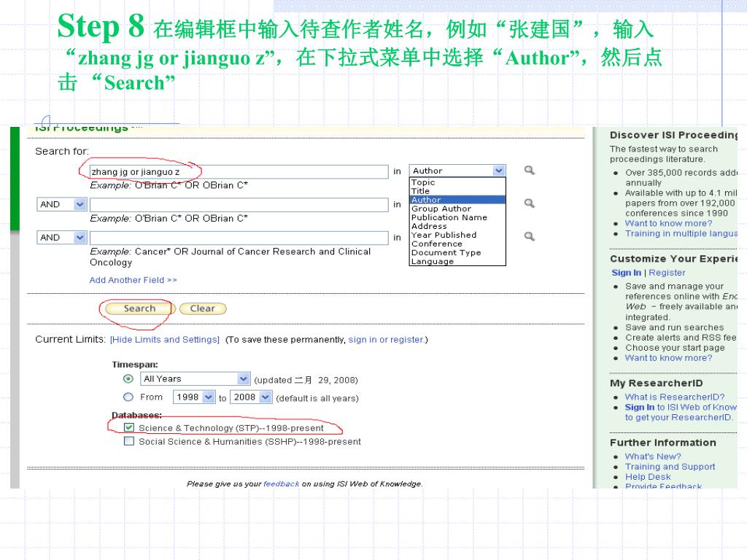This screenshot has height=560, width=747.
Task: Click the search-aid magnifier beside Author field
Action: point(530,171)
